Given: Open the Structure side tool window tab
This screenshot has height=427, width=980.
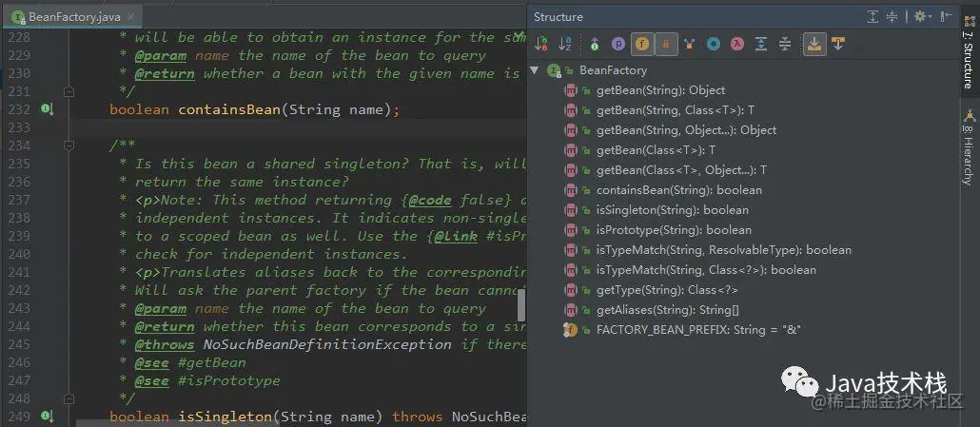Looking at the screenshot, I should [x=970, y=51].
